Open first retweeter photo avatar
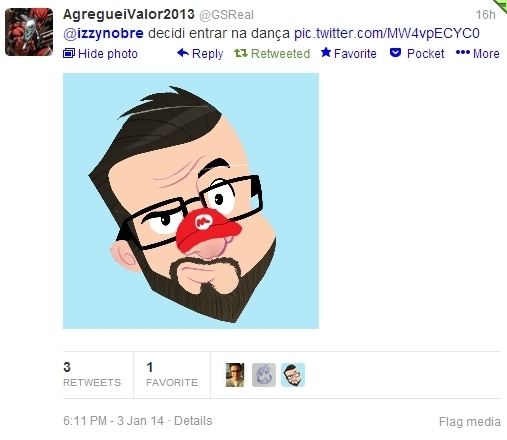 point(235,375)
